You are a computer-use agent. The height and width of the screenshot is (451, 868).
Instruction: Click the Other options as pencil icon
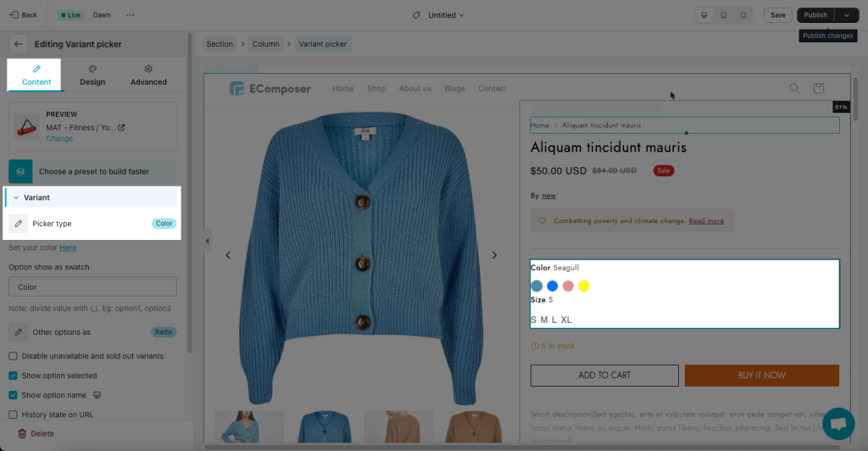pos(19,332)
